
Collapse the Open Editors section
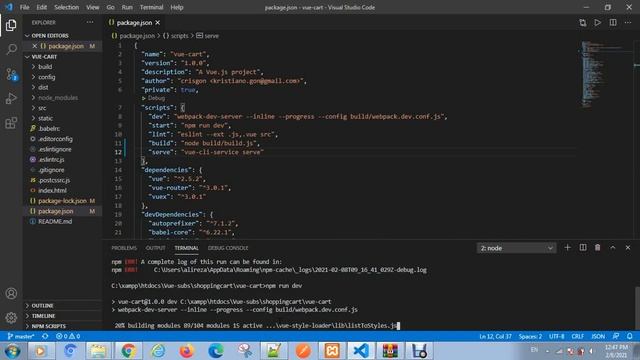[50, 36]
